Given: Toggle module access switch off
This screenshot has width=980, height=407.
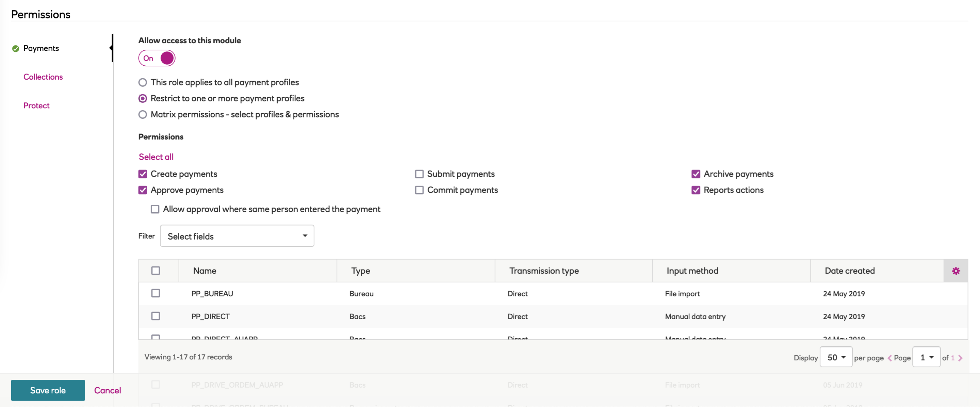Looking at the screenshot, I should (x=157, y=58).
